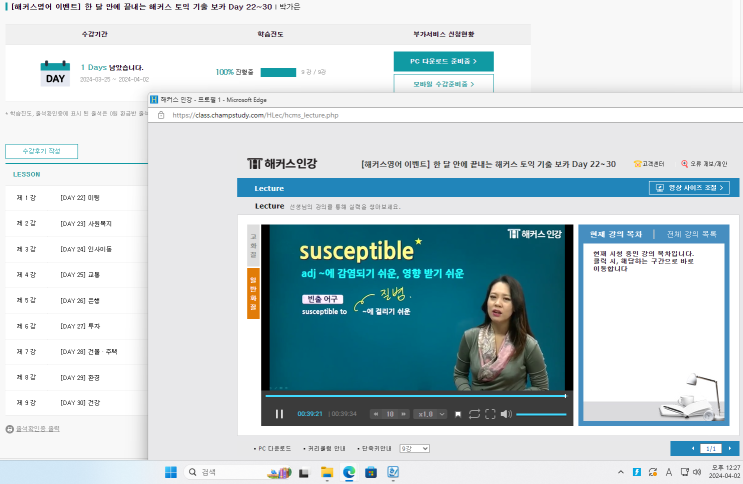Open File Explorer from taskbar
This screenshot has width=743, height=484.
point(326,472)
